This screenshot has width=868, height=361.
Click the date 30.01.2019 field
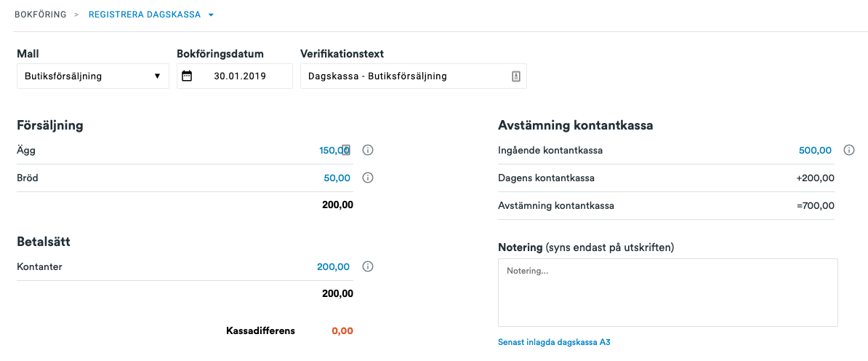235,76
